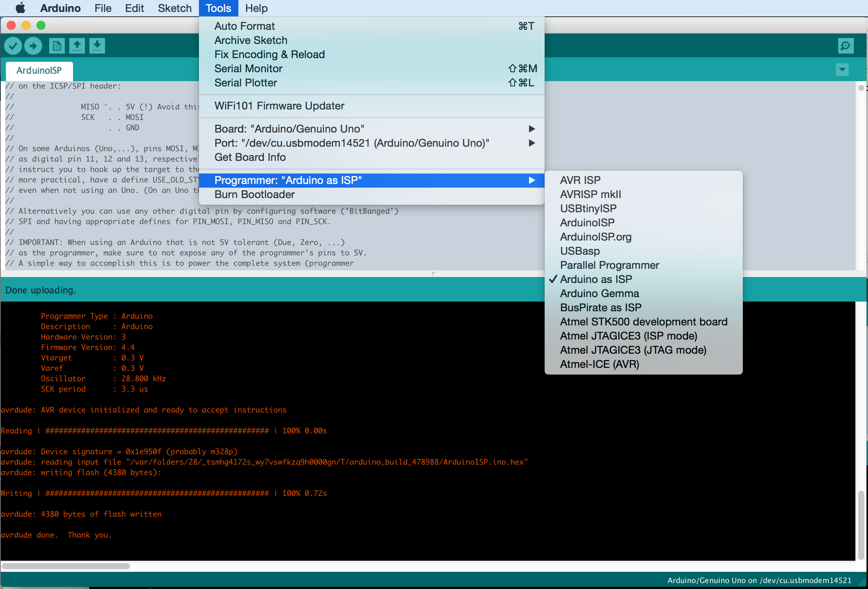The width and height of the screenshot is (868, 589).
Task: Expand the Programmer submenu arrow
Action: click(x=532, y=180)
